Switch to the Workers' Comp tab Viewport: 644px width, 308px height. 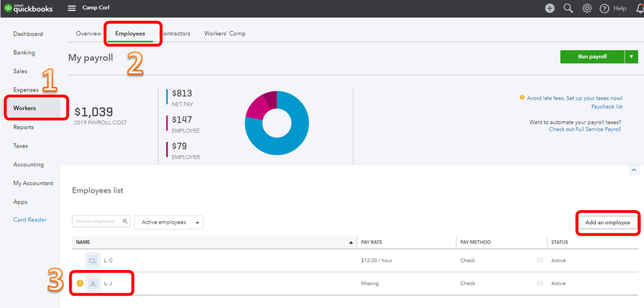click(x=225, y=34)
